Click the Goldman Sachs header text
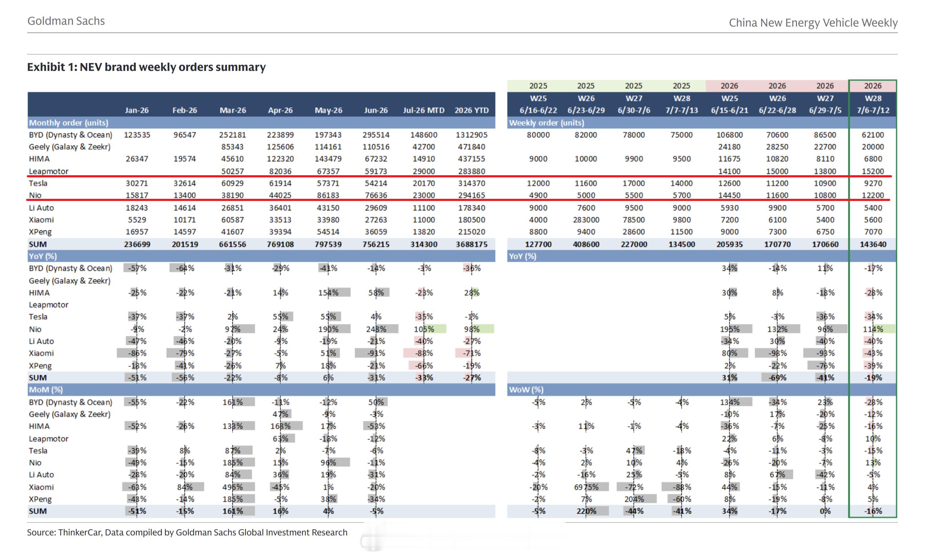Screen dimensions: 926x560 (66, 21)
